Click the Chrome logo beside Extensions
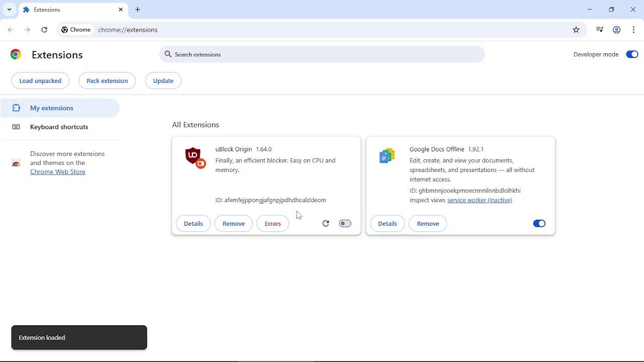 click(16, 54)
